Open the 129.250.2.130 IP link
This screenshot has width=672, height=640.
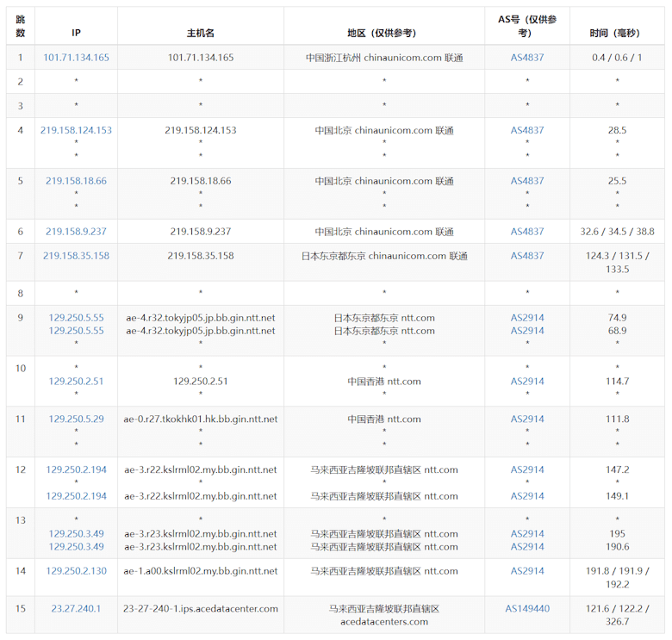click(76, 571)
